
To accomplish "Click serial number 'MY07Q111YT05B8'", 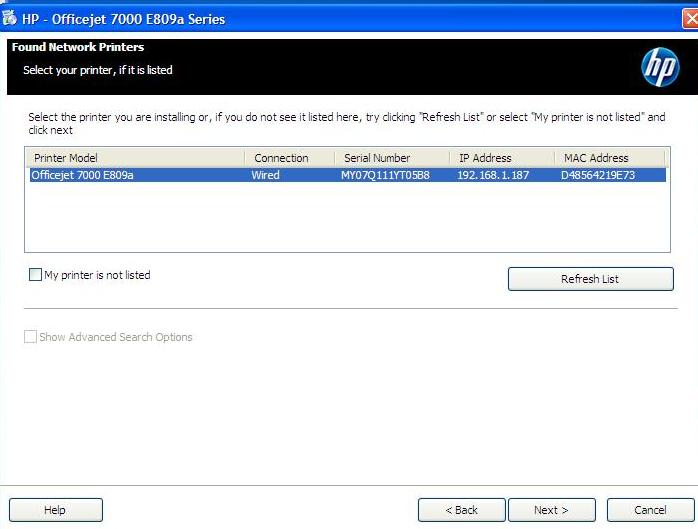I will click(x=385, y=175).
